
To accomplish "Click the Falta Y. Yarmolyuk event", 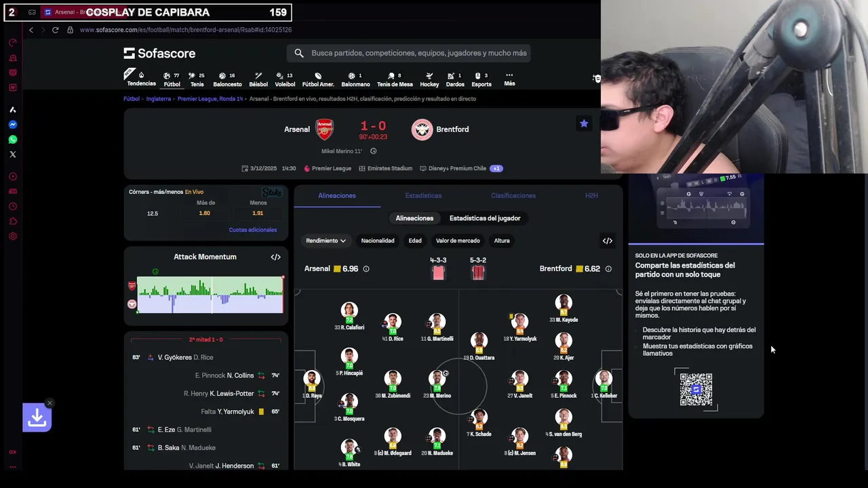I will [x=206, y=411].
